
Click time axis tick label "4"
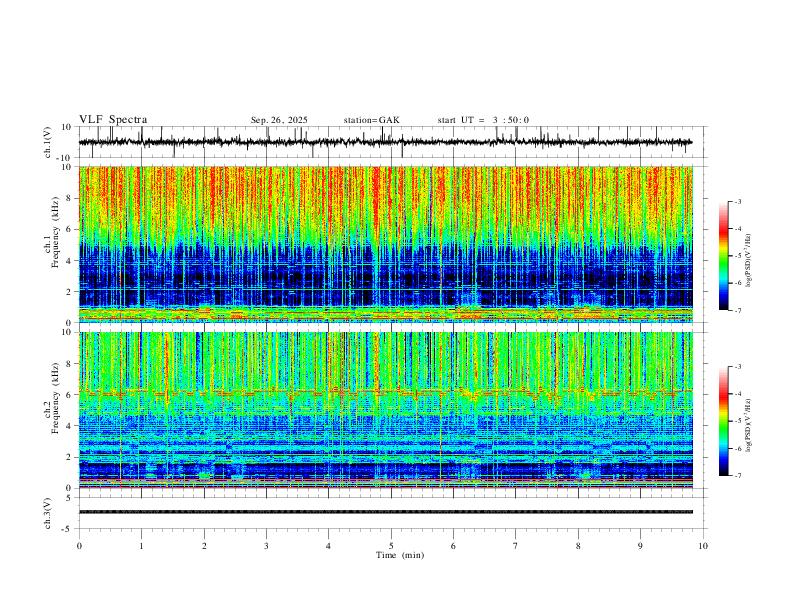328,546
